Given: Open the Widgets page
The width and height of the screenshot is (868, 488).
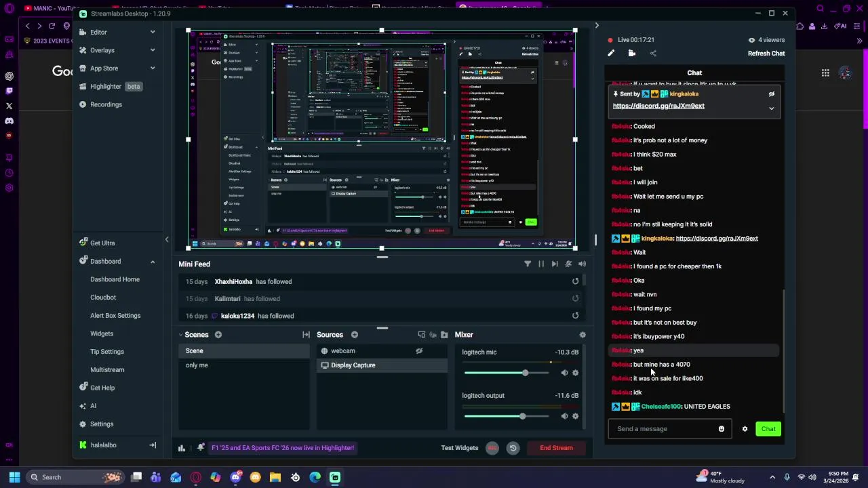Looking at the screenshot, I should click(102, 333).
